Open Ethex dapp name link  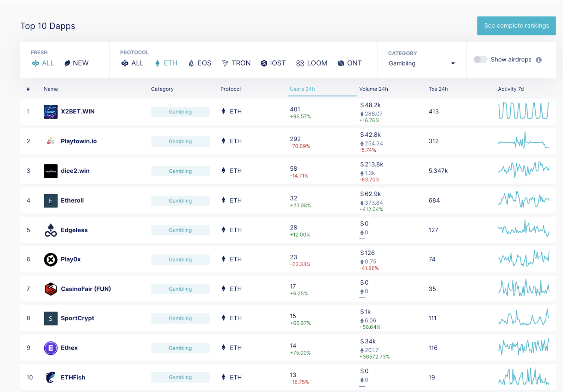click(69, 348)
